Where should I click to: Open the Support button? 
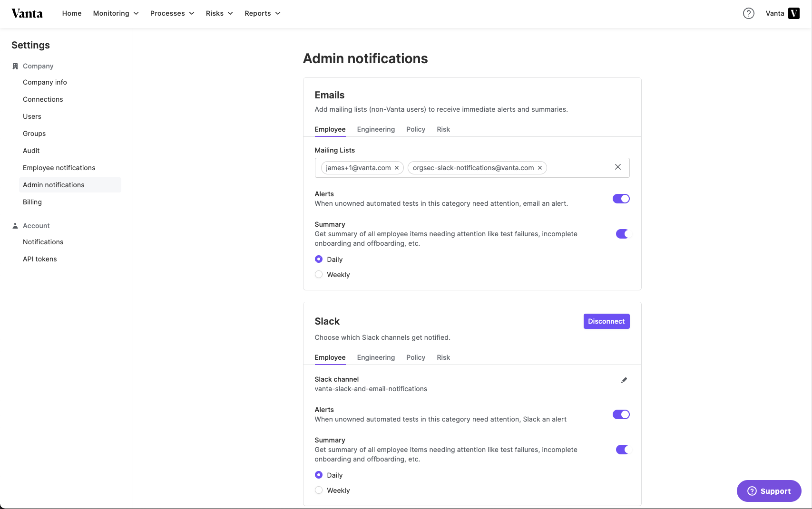click(x=769, y=491)
